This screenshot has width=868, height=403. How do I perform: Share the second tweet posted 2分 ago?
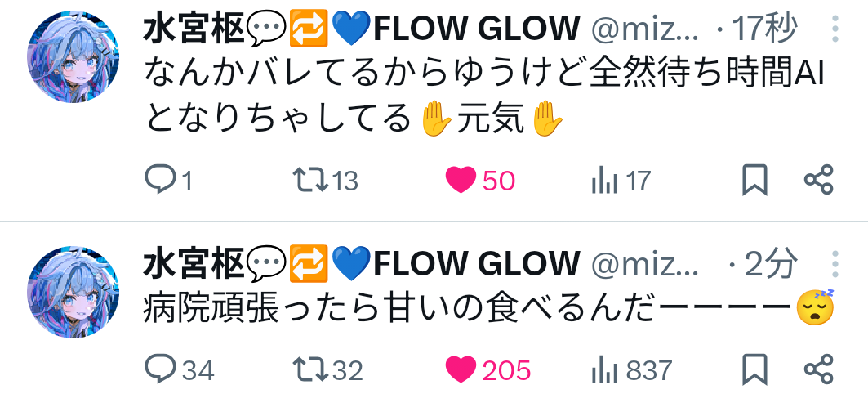click(x=819, y=369)
